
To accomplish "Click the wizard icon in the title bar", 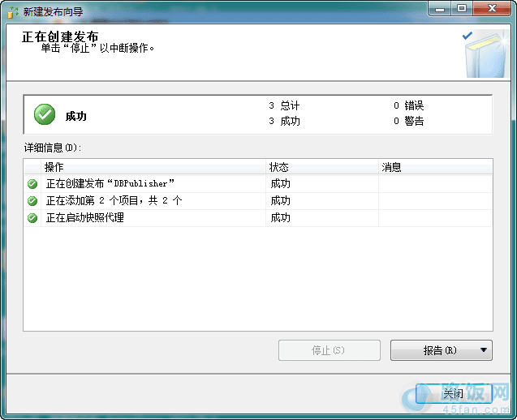I will pyautogui.click(x=12, y=12).
